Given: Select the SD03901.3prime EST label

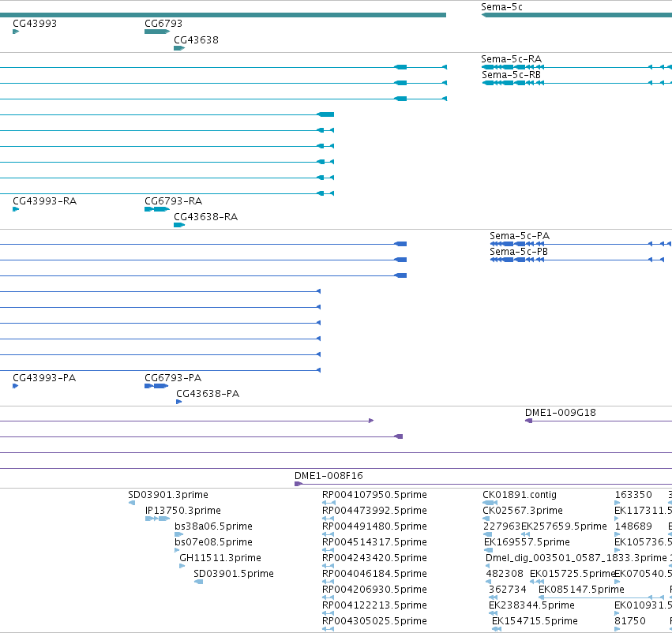Looking at the screenshot, I should (168, 495).
